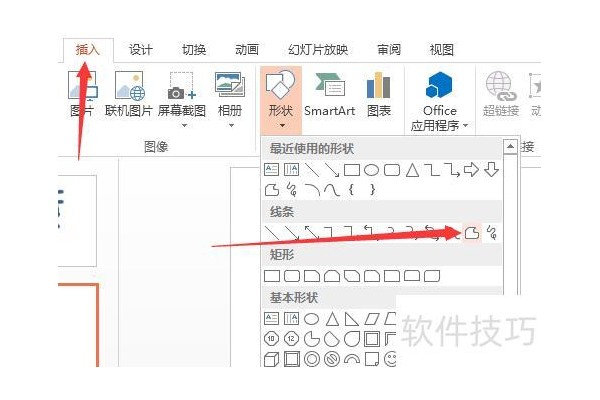This screenshot has width=600, height=400.
Task: Pick the decagon shape labeled 10
Action: (x=271, y=338)
